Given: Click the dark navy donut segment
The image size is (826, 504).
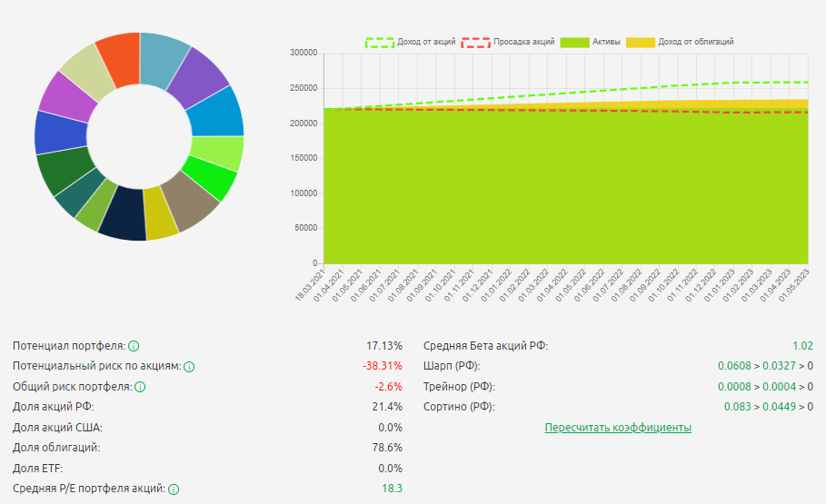Looking at the screenshot, I should [124, 221].
